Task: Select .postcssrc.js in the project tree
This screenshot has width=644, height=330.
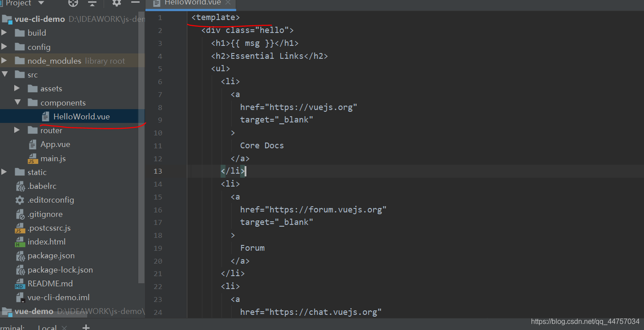Action: (49, 228)
